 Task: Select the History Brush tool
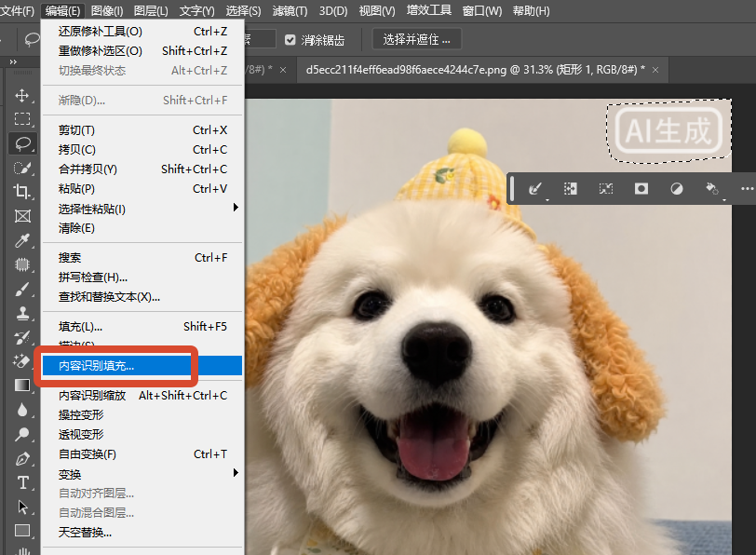pyautogui.click(x=22, y=337)
